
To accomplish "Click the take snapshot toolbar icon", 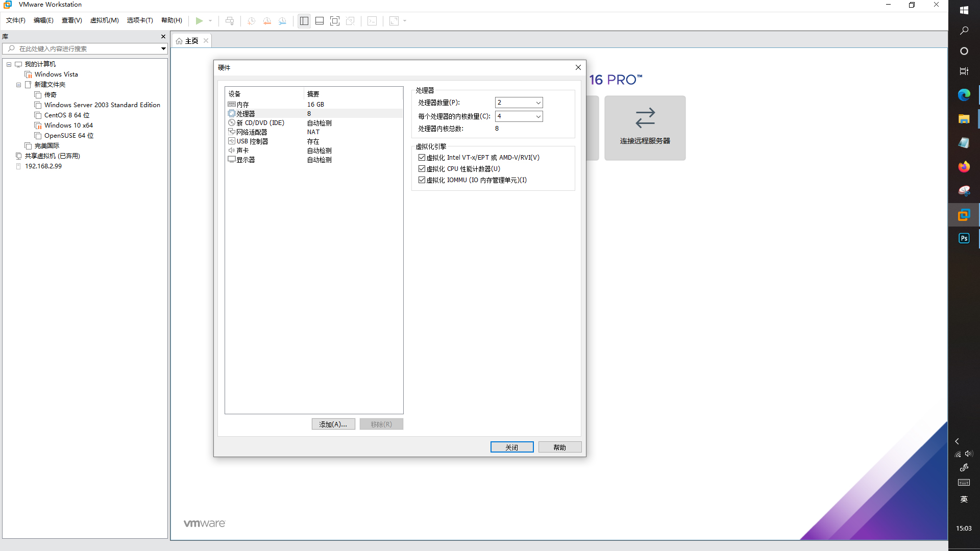I will pyautogui.click(x=251, y=21).
